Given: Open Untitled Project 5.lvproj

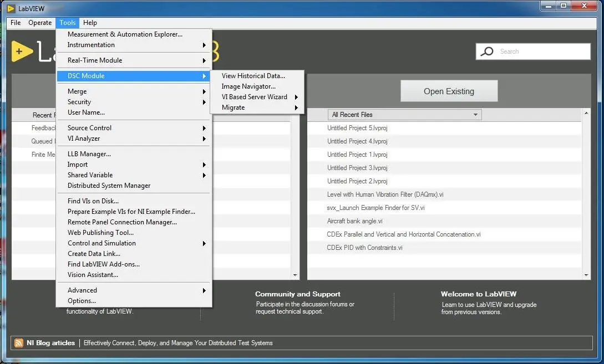Looking at the screenshot, I should [x=357, y=128].
